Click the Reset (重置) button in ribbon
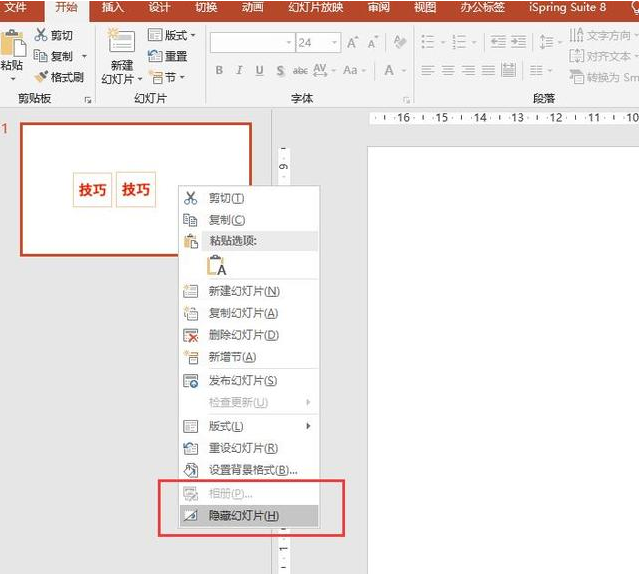The width and height of the screenshot is (640, 574). coord(168,56)
